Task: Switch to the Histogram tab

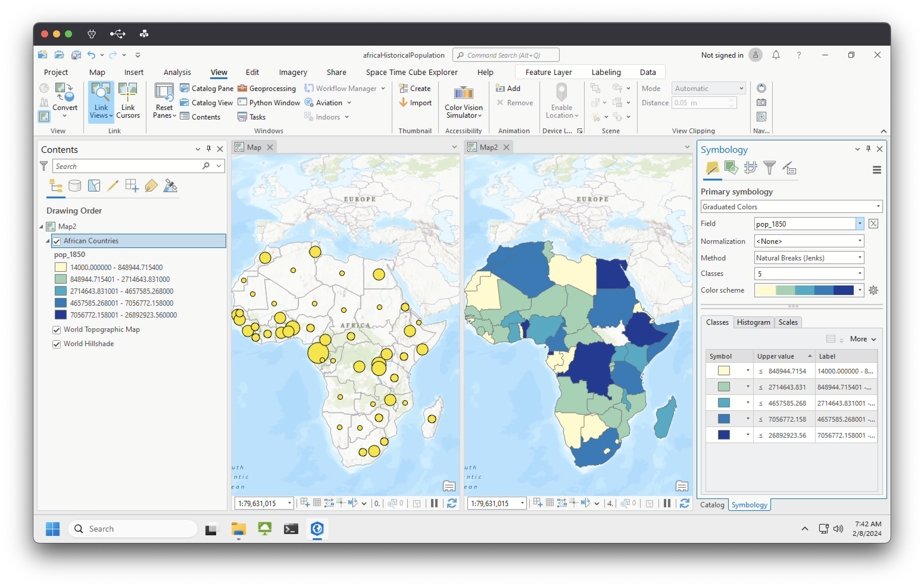Action: (753, 322)
